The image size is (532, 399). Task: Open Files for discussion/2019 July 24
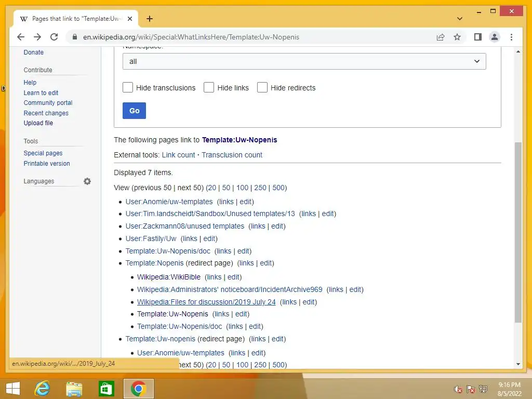(206, 302)
